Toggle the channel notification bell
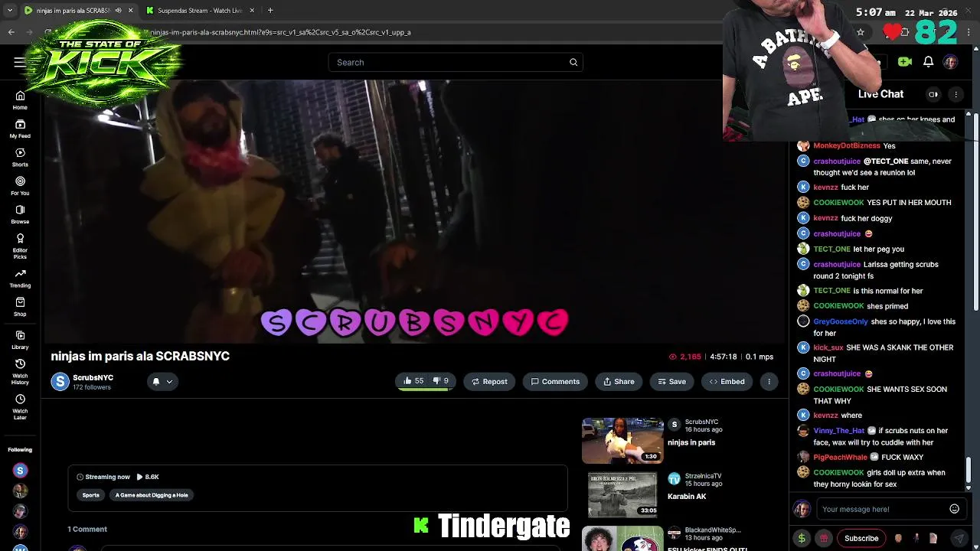Image resolution: width=980 pixels, height=551 pixels. (x=155, y=381)
